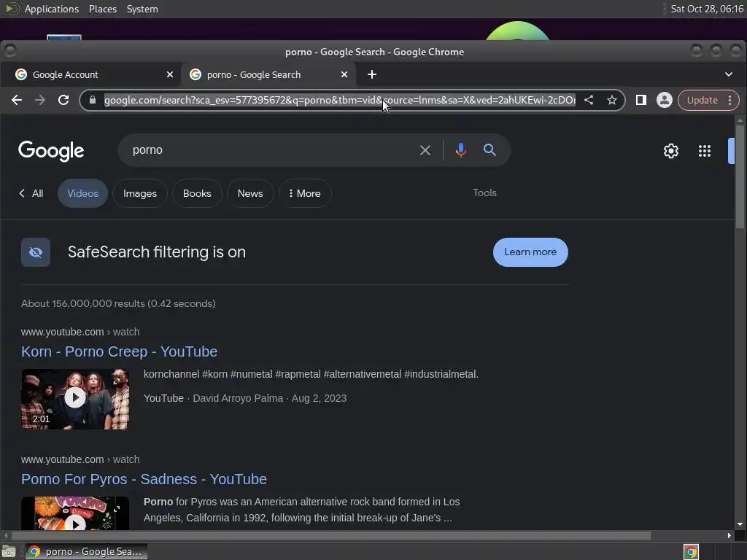Image resolution: width=747 pixels, height=560 pixels.
Task: Start voice search with the microphone
Action: coord(461,150)
